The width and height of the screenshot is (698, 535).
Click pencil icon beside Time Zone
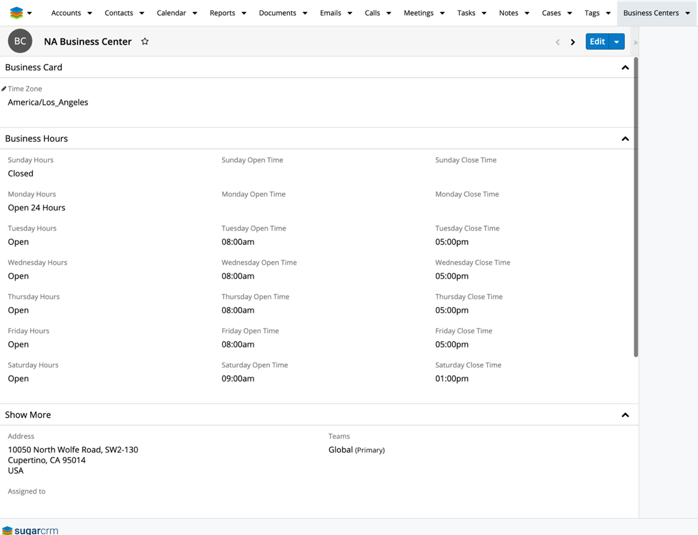[x=4, y=89]
